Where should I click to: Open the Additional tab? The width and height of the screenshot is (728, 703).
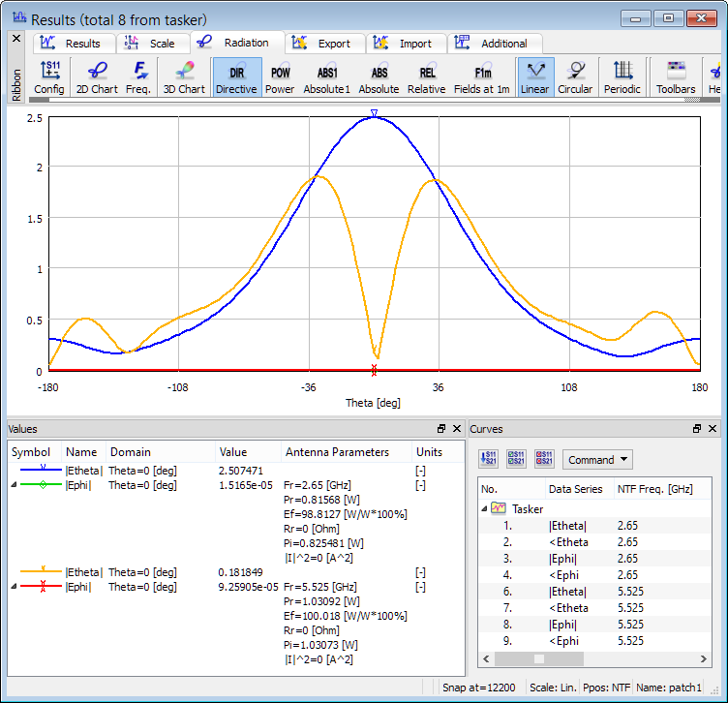494,44
